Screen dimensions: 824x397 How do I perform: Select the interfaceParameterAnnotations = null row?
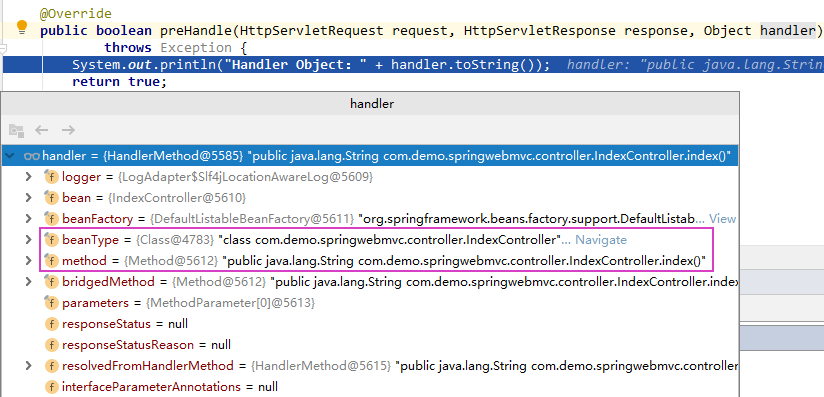click(369, 387)
